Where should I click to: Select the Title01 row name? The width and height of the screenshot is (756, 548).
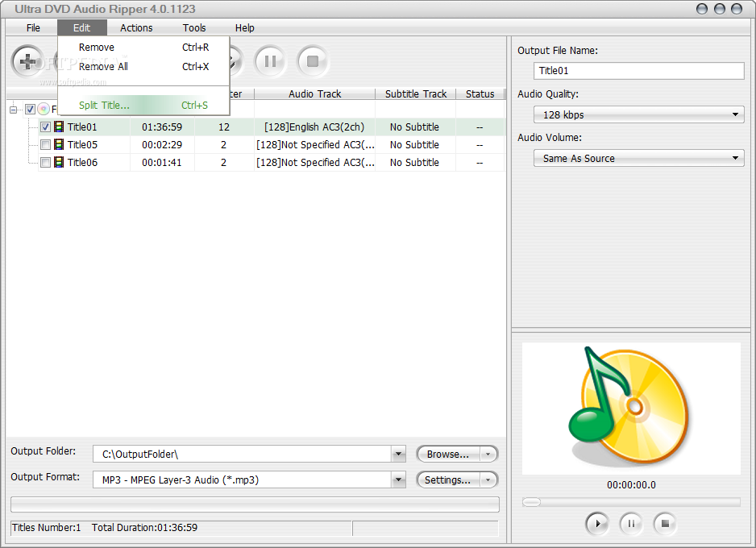(x=82, y=127)
